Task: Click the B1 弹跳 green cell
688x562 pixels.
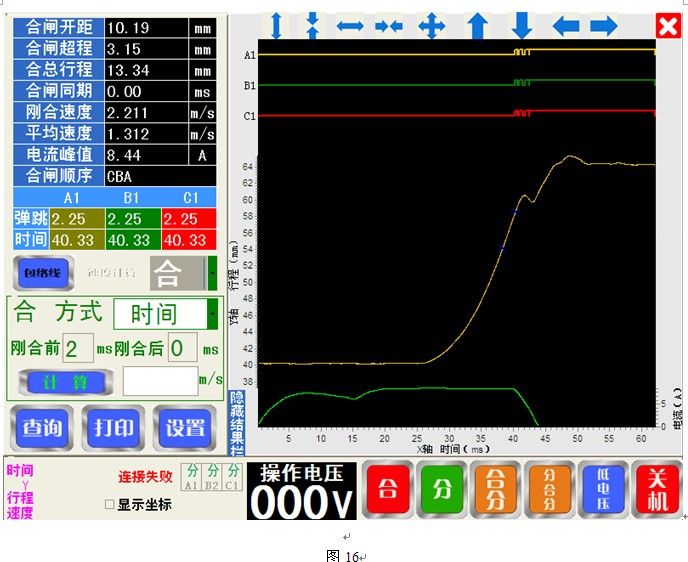Action: [133, 218]
